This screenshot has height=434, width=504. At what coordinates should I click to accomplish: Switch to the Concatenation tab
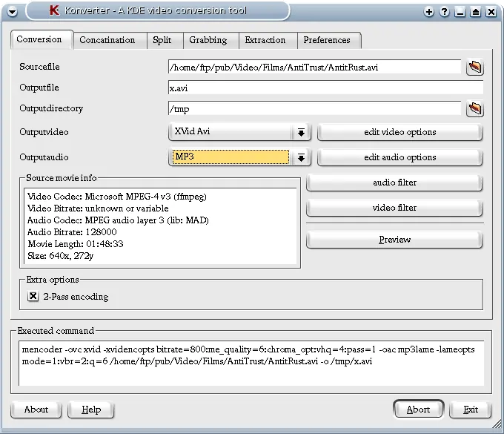click(110, 40)
